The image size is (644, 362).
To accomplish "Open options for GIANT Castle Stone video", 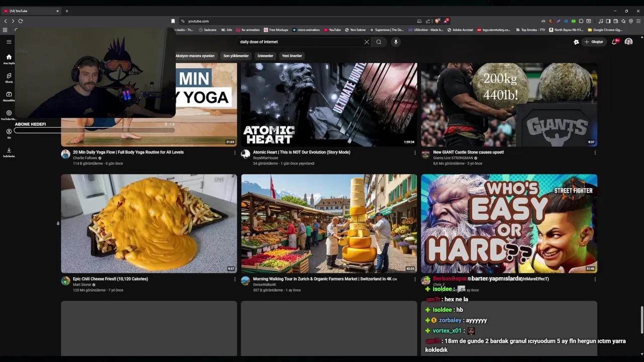I will click(595, 152).
